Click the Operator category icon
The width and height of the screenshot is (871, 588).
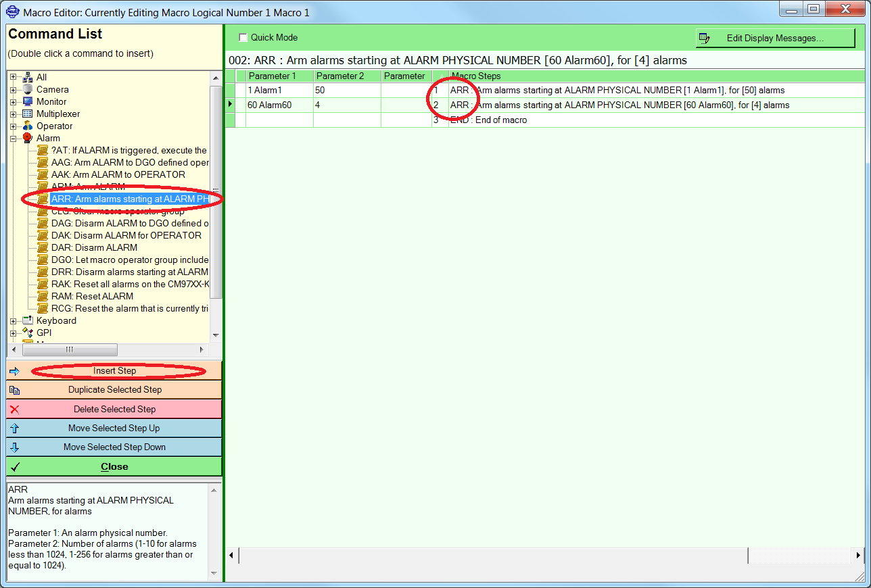click(28, 126)
